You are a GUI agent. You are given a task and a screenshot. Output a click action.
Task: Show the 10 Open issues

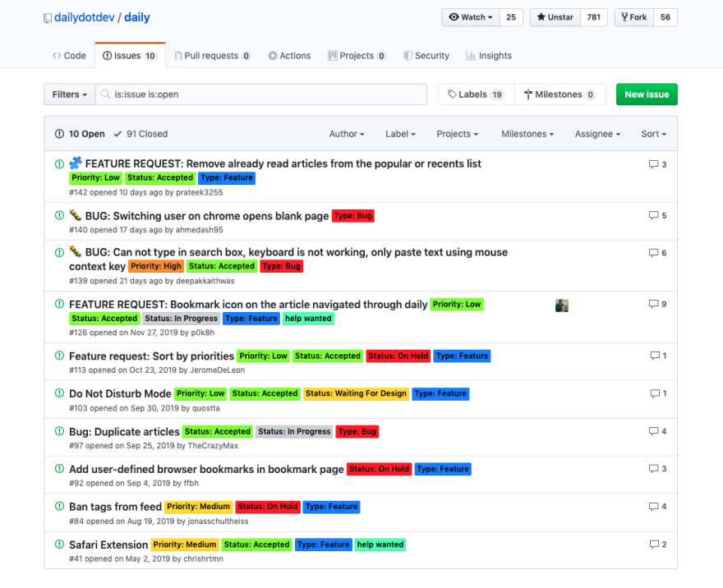coord(80,134)
